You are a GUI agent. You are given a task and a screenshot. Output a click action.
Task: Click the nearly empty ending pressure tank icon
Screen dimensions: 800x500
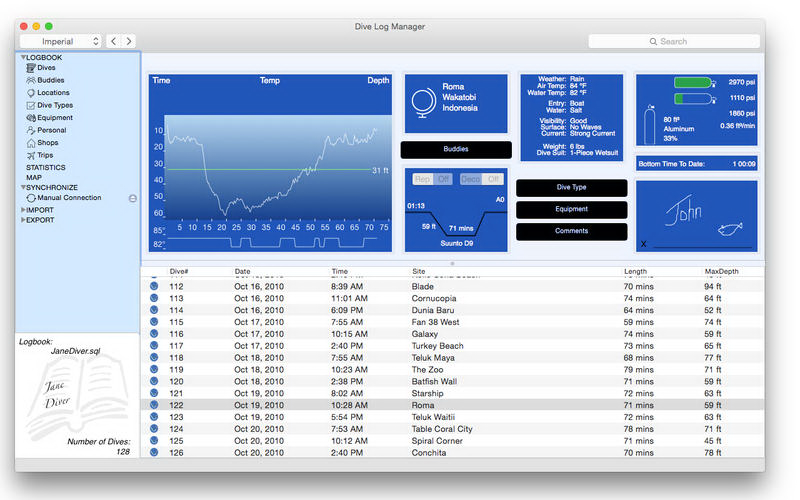(695, 98)
